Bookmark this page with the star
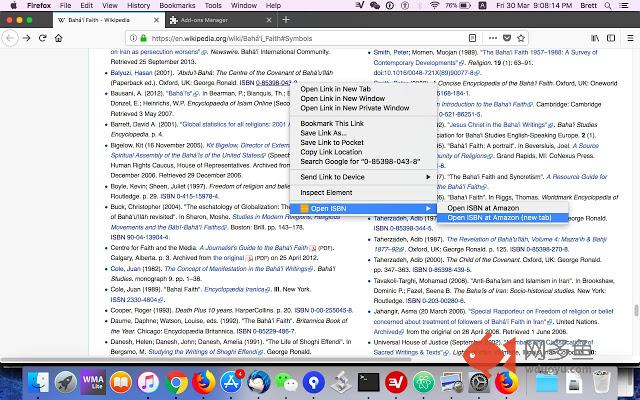 click(521, 38)
